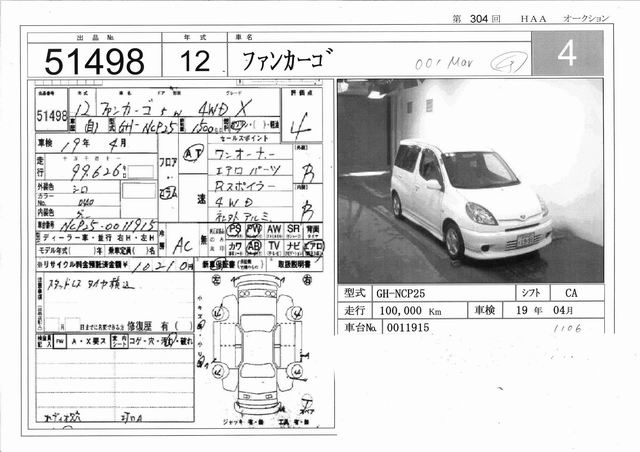Click the HAA auction label
640x452 pixels.
tap(533, 18)
